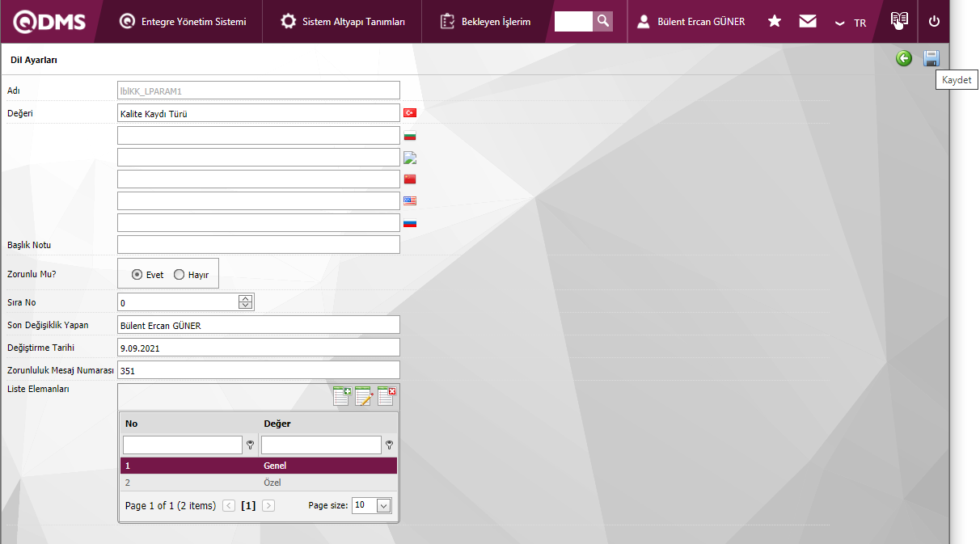Viewport: 980px width, 544px height.
Task: Click the No filter input
Action: [x=183, y=445]
